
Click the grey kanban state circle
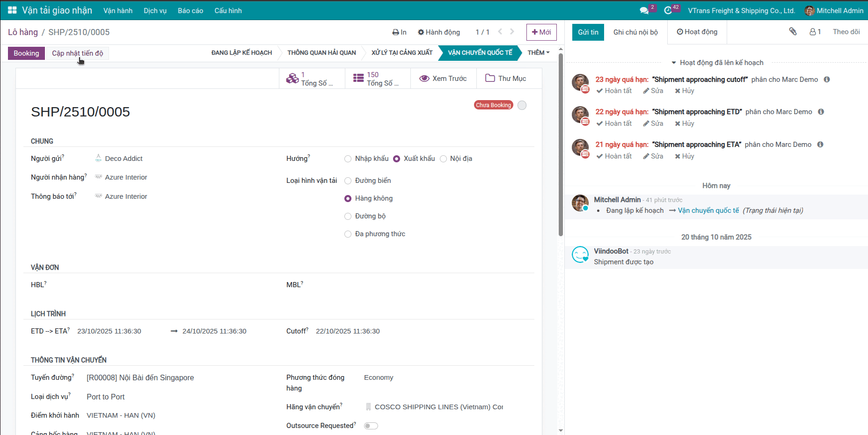pos(522,105)
